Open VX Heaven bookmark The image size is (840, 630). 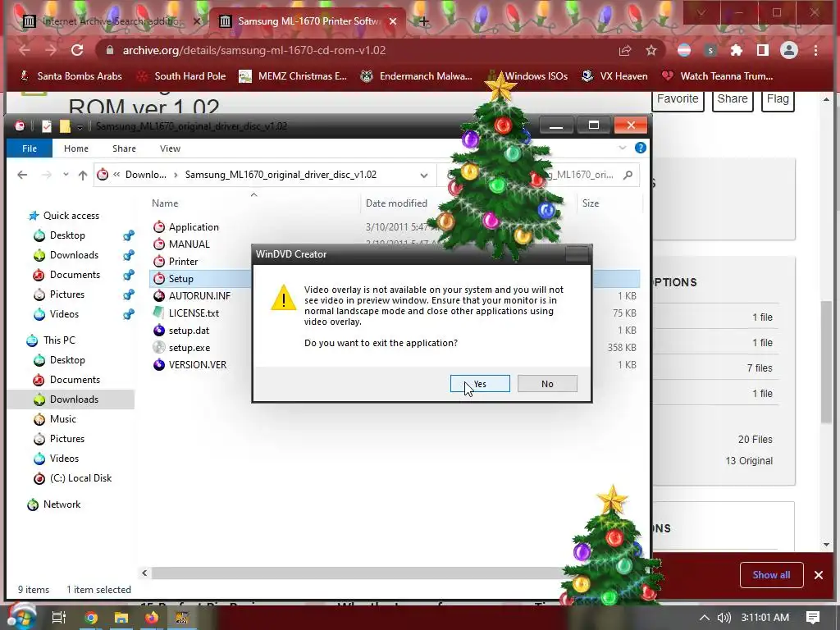click(x=614, y=76)
